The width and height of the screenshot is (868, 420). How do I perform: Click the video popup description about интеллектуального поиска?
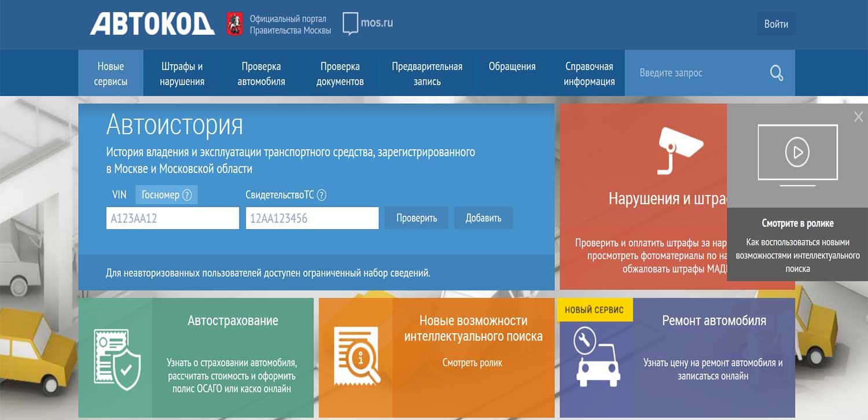coord(797,255)
